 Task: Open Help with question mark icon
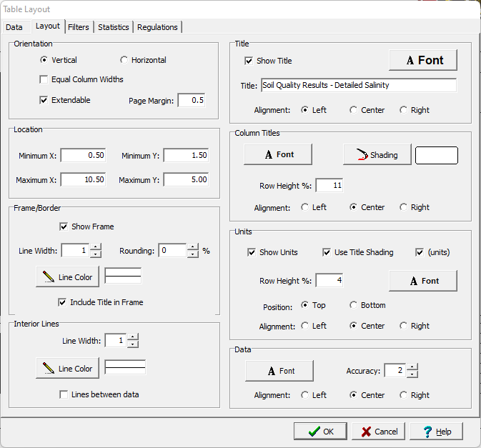[435, 432]
